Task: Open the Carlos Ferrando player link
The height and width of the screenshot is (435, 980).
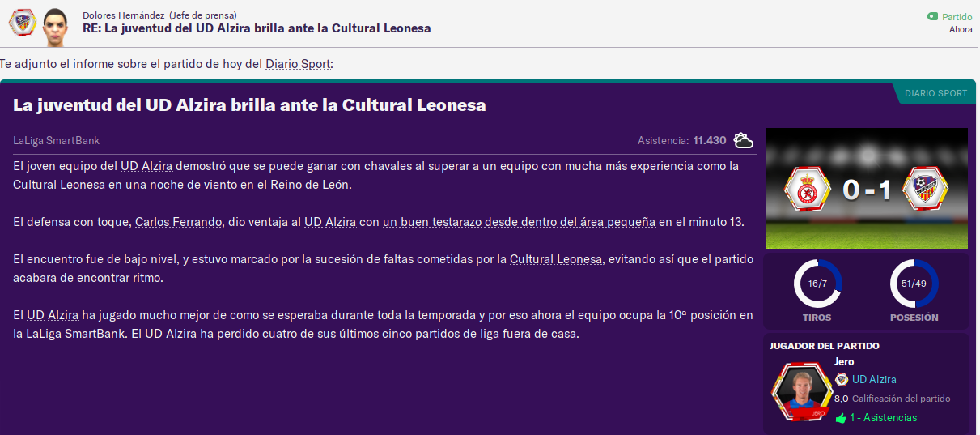Action: [178, 222]
